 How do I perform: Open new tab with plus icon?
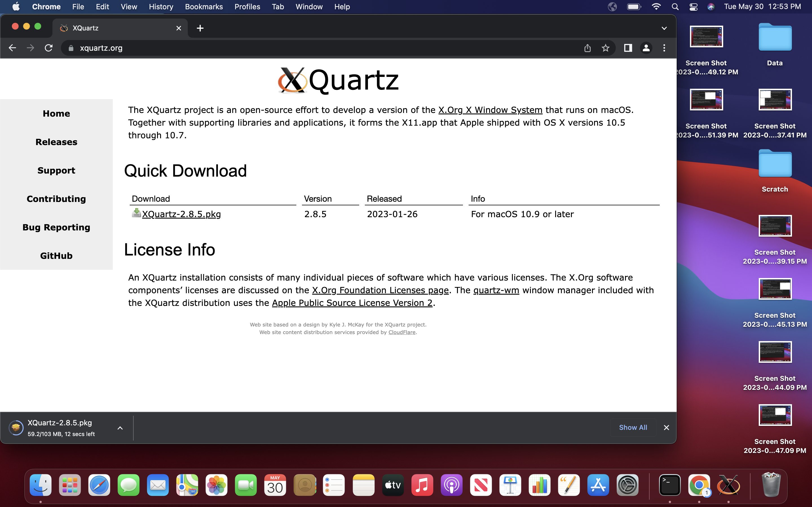tap(200, 28)
